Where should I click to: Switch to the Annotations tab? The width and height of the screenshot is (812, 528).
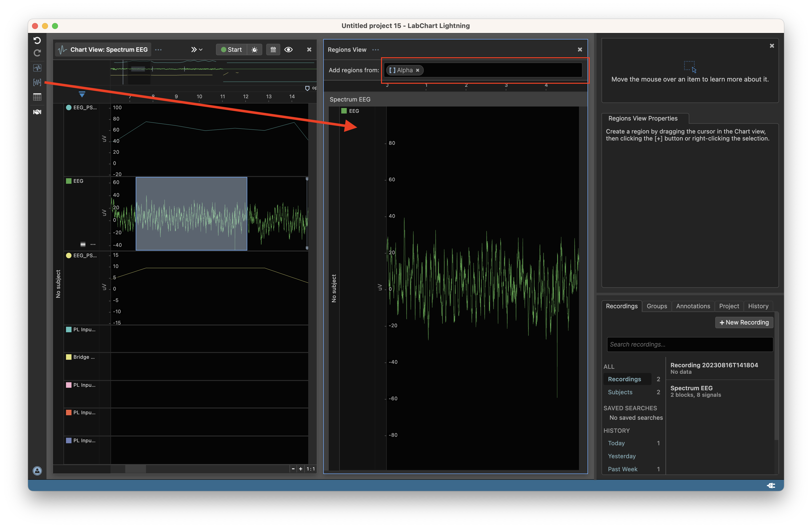693,306
